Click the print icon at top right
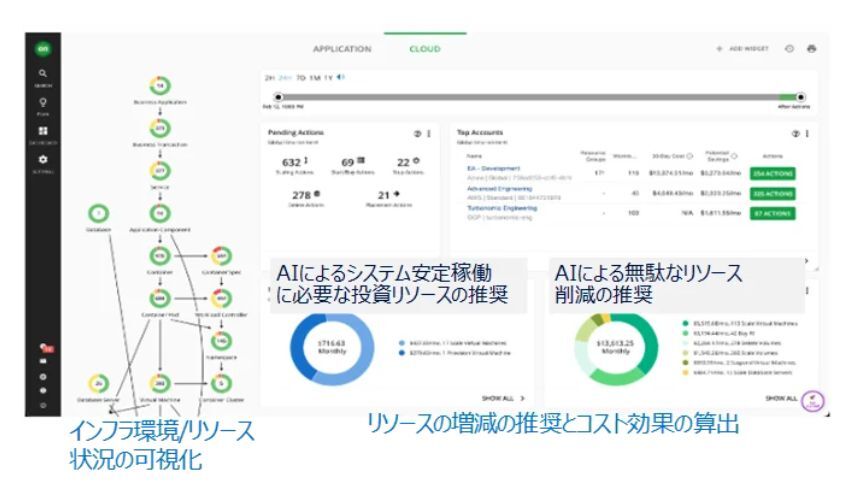 pos(812,49)
